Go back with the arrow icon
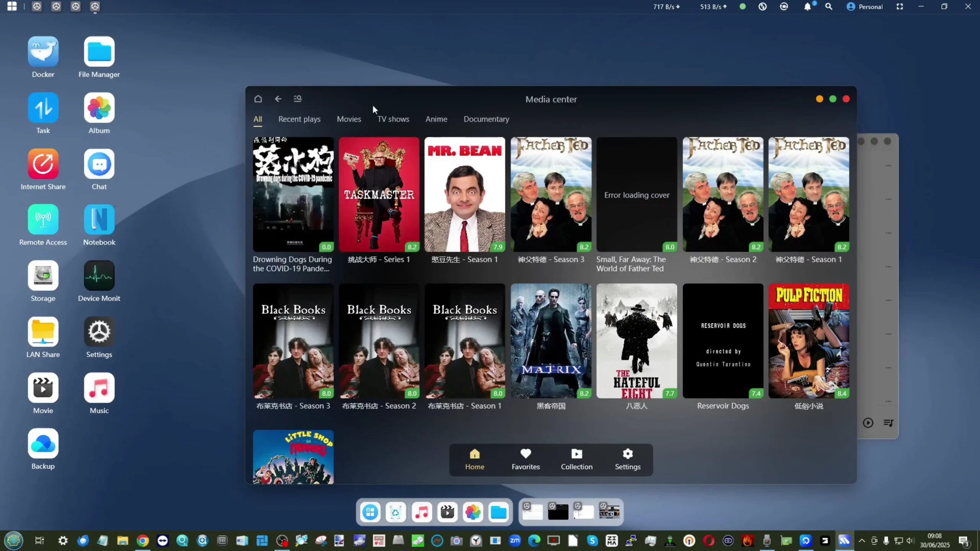The width and height of the screenshot is (980, 551). [278, 99]
